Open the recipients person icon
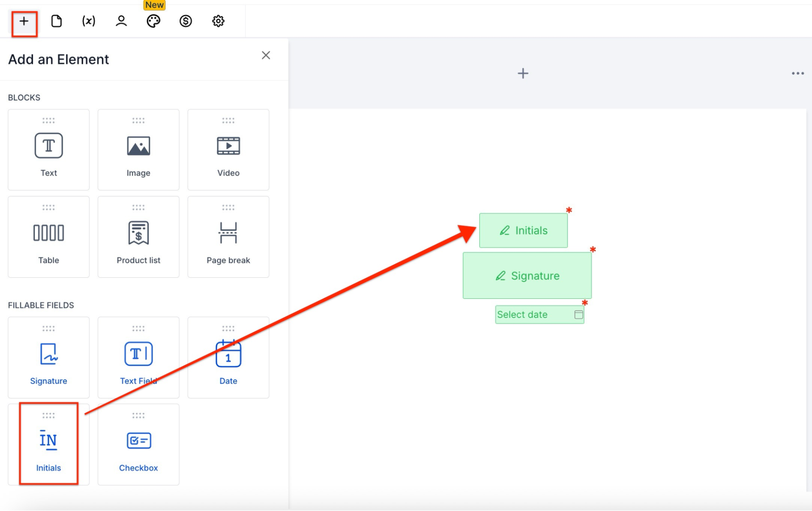812x511 pixels. tap(121, 21)
